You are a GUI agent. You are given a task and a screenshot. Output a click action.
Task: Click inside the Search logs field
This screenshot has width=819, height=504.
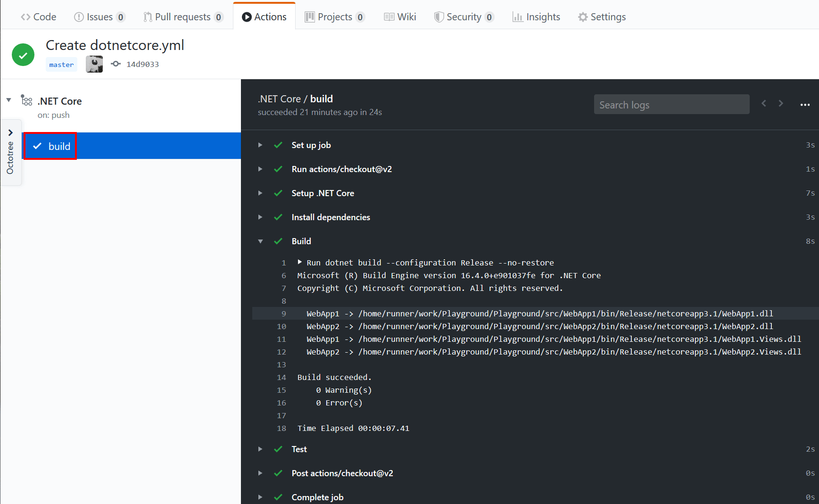tap(671, 104)
